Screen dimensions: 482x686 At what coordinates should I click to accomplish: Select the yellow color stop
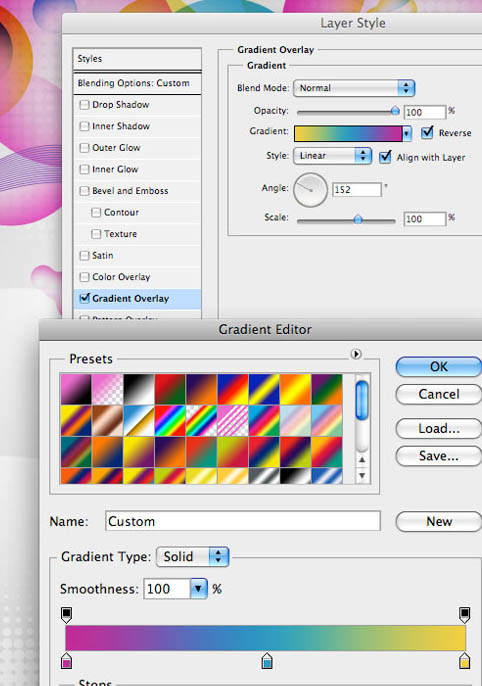point(465,661)
